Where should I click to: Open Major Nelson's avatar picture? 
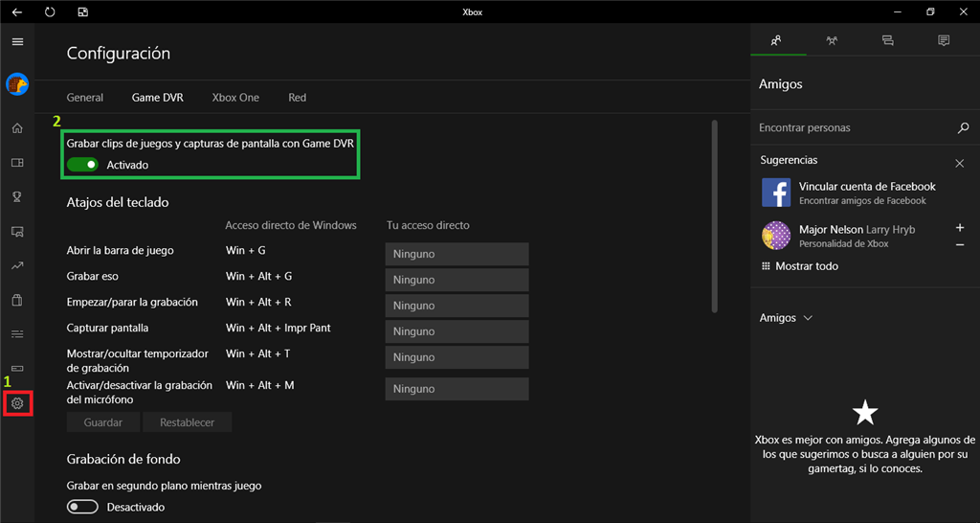pos(776,236)
